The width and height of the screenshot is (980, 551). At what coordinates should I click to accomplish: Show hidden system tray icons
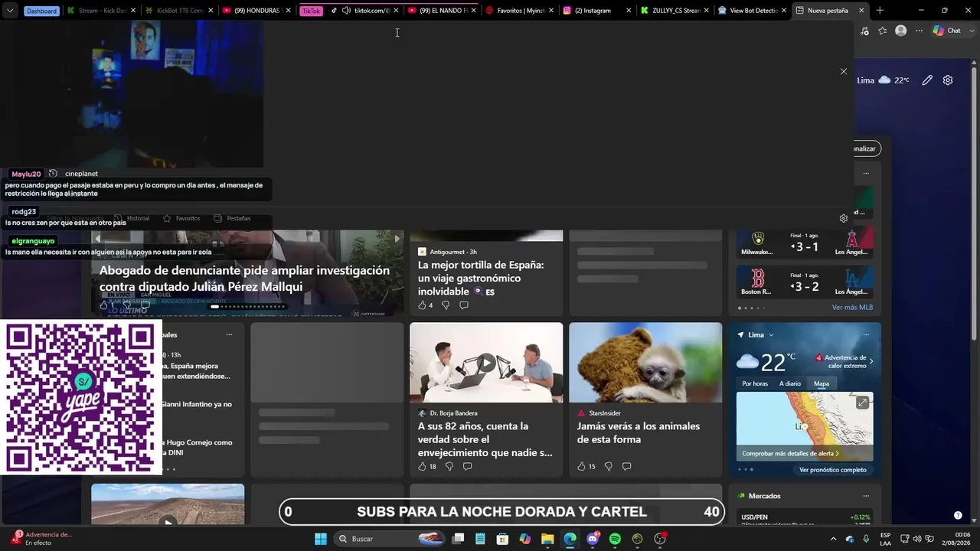833,539
